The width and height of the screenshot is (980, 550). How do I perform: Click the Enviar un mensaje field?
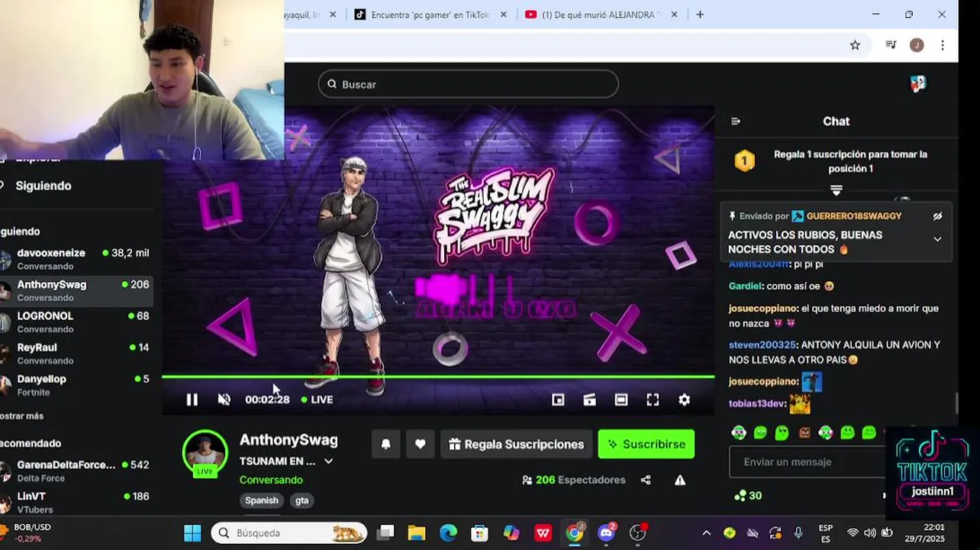click(x=808, y=462)
